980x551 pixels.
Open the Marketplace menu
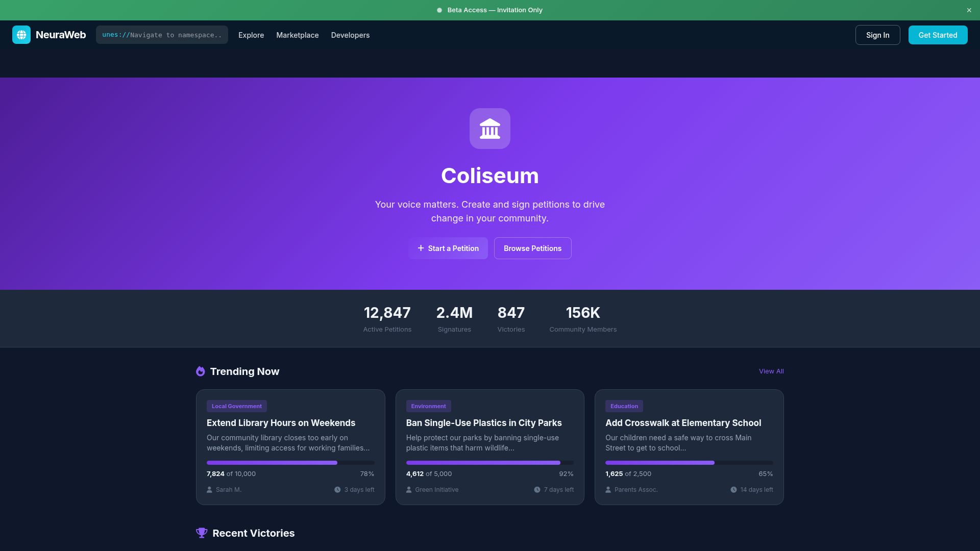click(298, 35)
